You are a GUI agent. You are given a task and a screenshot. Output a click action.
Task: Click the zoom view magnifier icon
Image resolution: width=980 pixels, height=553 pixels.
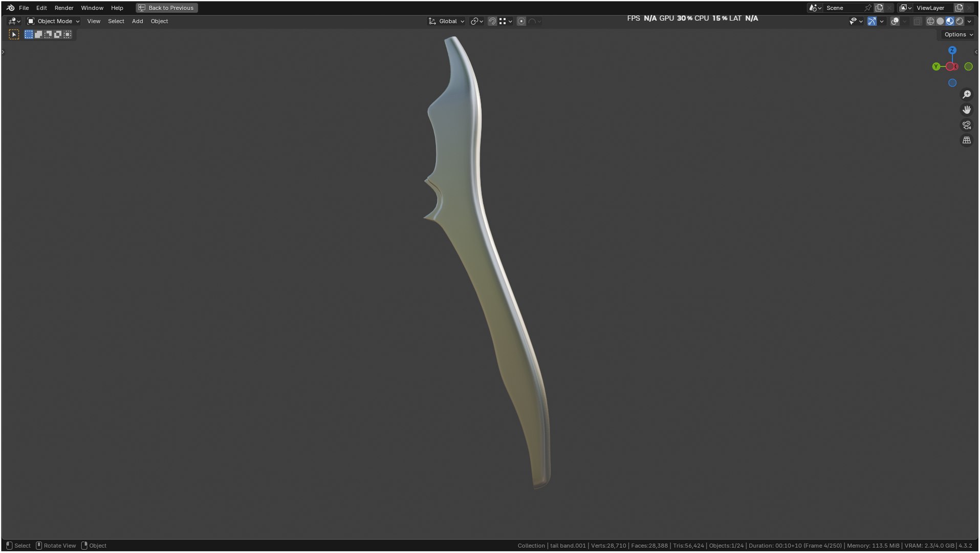[966, 95]
